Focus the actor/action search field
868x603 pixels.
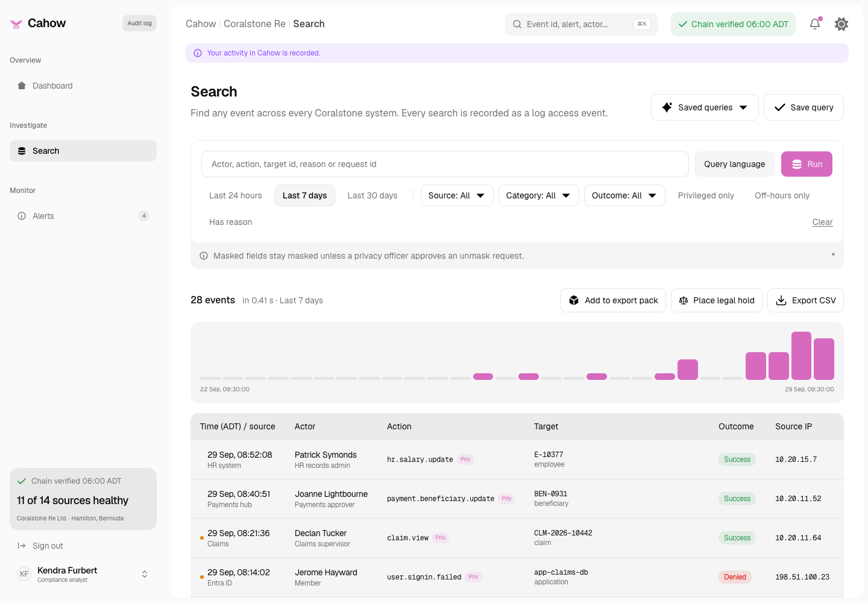pyautogui.click(x=445, y=164)
